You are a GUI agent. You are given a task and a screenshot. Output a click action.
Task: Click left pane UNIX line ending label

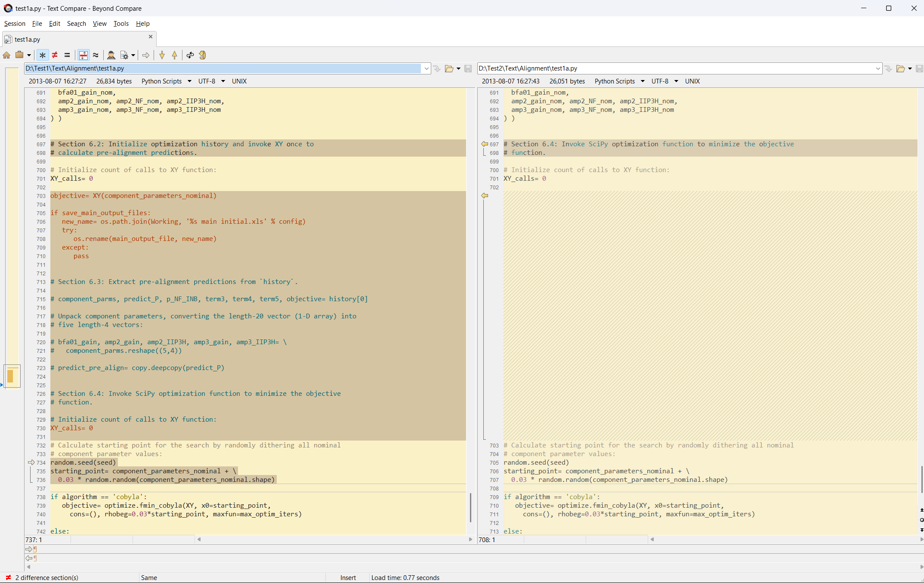tap(239, 81)
